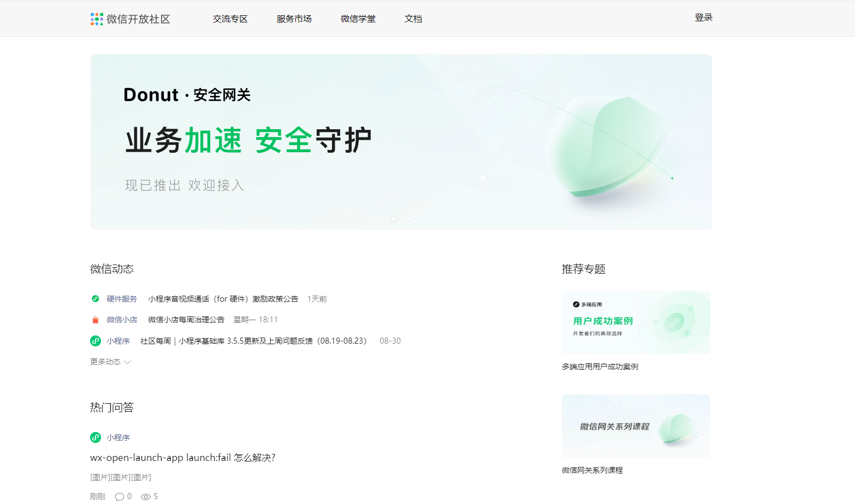Select the second banner carousel dot
Image resolution: width=855 pixels, height=504 pixels.
coord(409,219)
